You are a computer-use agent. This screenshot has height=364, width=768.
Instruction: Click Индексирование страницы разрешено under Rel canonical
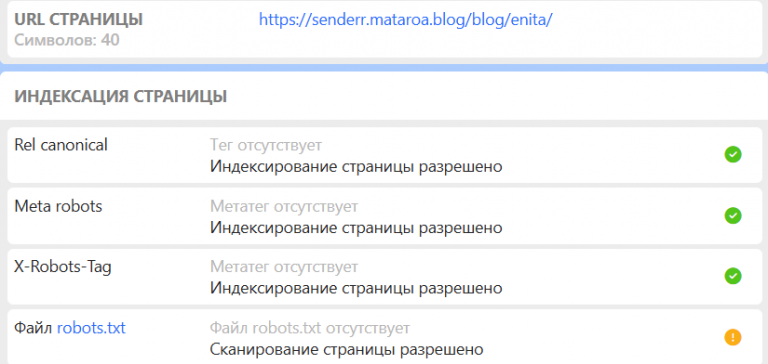coord(356,167)
